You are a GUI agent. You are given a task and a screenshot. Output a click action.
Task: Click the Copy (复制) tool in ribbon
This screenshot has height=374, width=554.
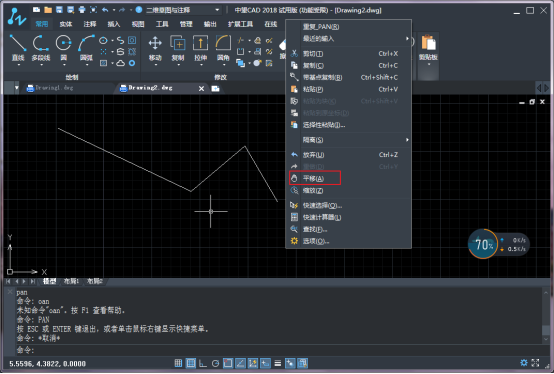click(178, 48)
